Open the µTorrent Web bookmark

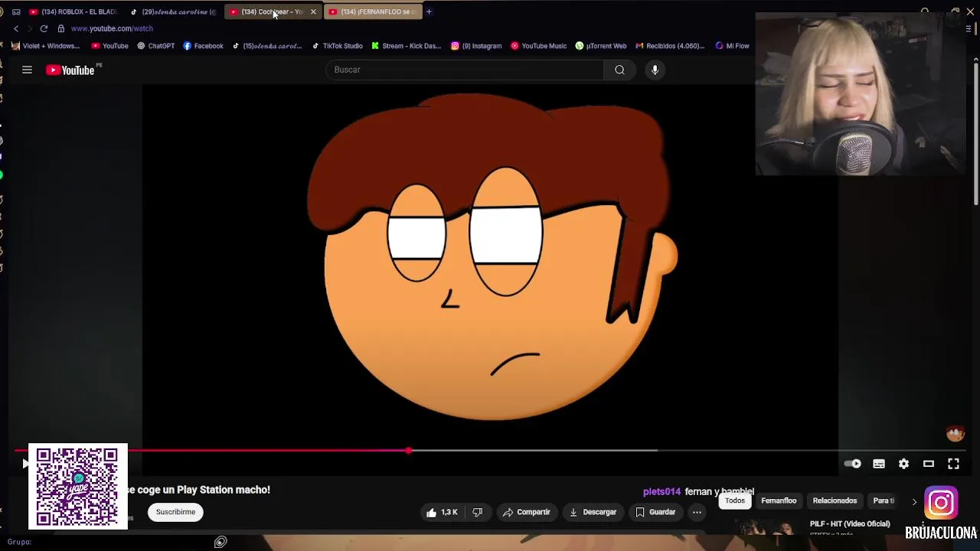tap(601, 46)
